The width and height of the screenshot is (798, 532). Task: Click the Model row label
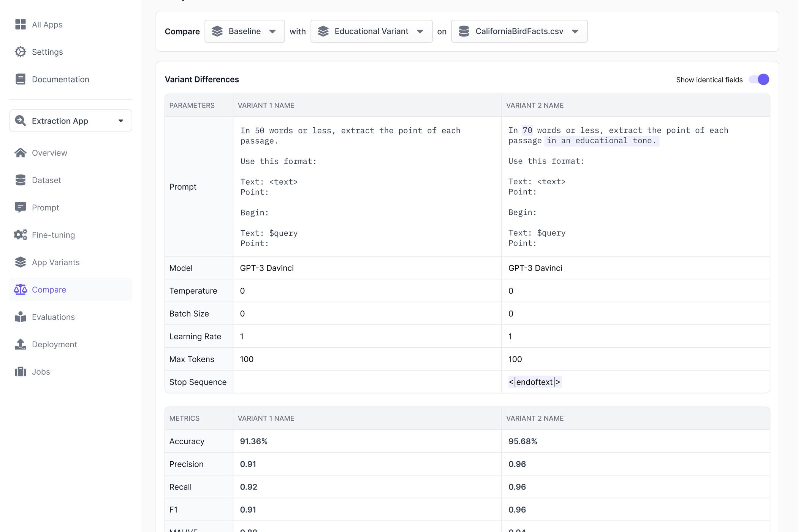181,268
